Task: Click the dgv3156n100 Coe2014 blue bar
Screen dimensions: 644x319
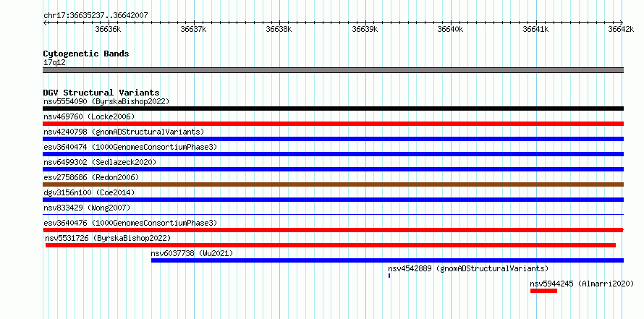Action: coord(333,200)
